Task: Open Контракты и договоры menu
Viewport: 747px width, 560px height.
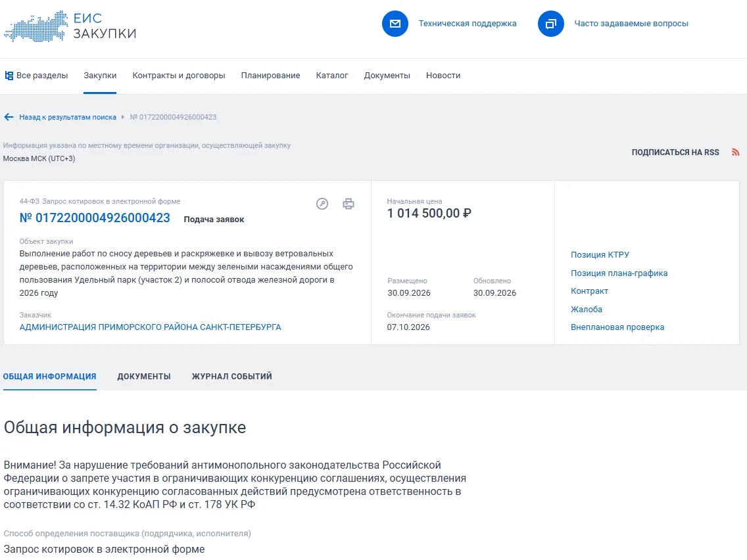Action: click(179, 75)
